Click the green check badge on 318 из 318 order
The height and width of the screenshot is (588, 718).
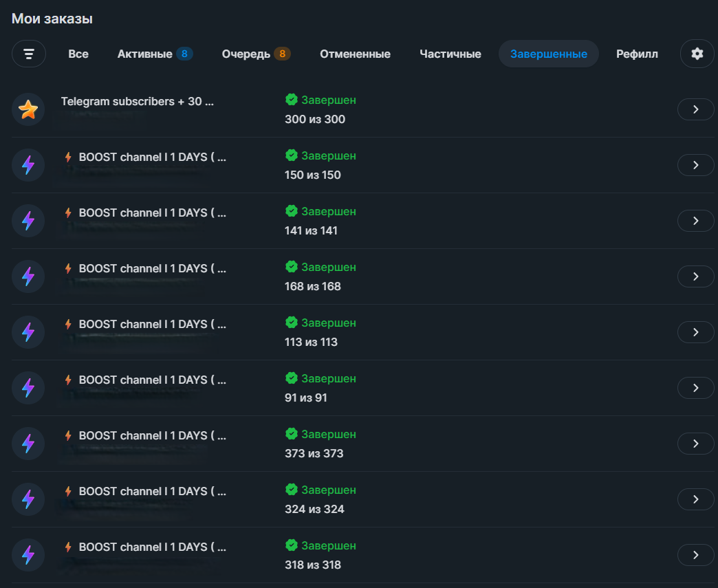tap(291, 545)
